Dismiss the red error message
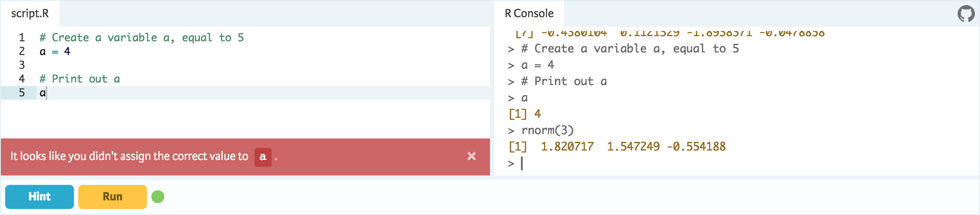Image resolution: width=980 pixels, height=215 pixels. point(472,156)
